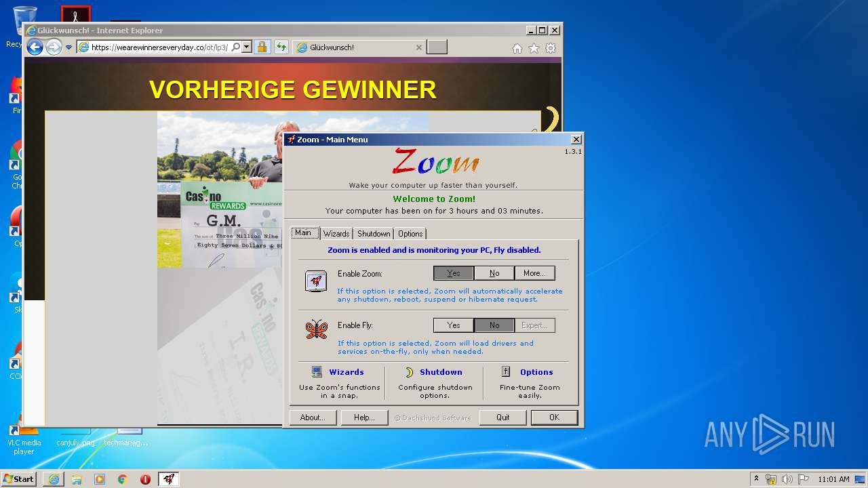
Task: Click the network icon in system tray
Action: [x=771, y=479]
